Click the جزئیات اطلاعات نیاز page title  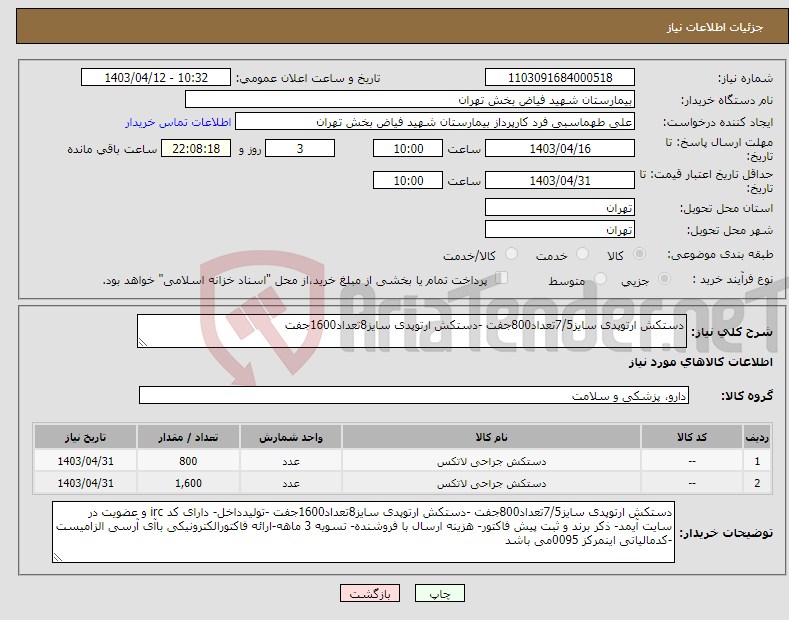pos(715,27)
